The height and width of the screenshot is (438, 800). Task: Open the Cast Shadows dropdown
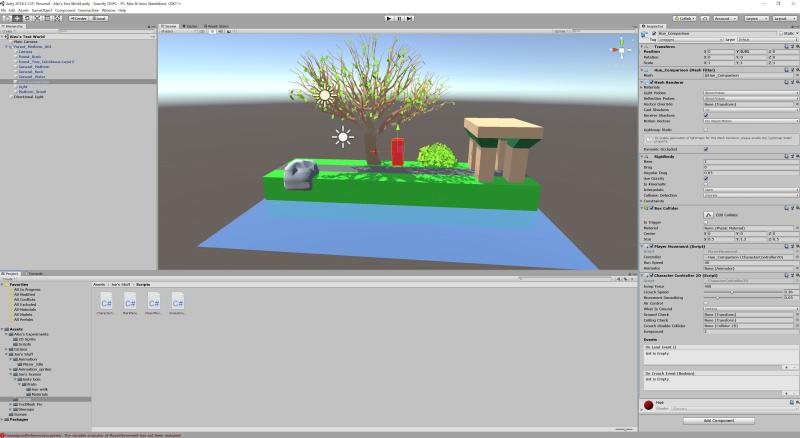coord(750,108)
